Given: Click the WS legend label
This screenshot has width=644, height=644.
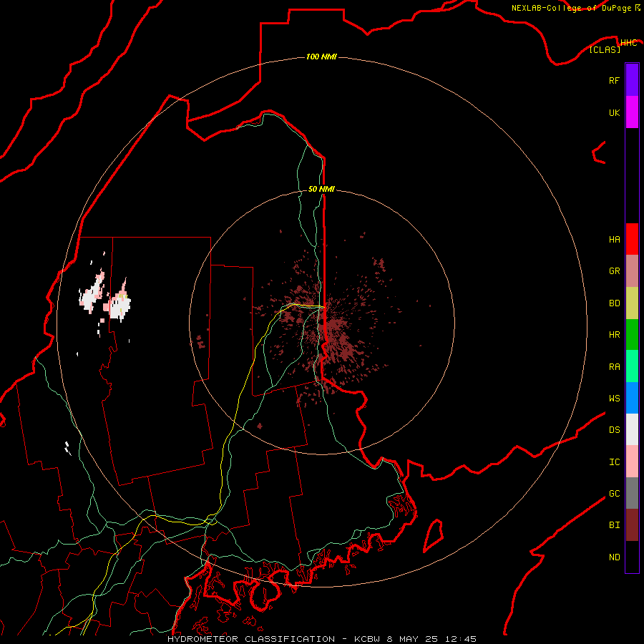Looking at the screenshot, I should tap(614, 399).
